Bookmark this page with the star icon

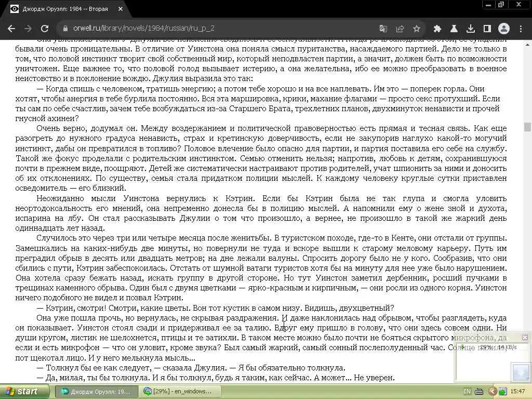417,29
